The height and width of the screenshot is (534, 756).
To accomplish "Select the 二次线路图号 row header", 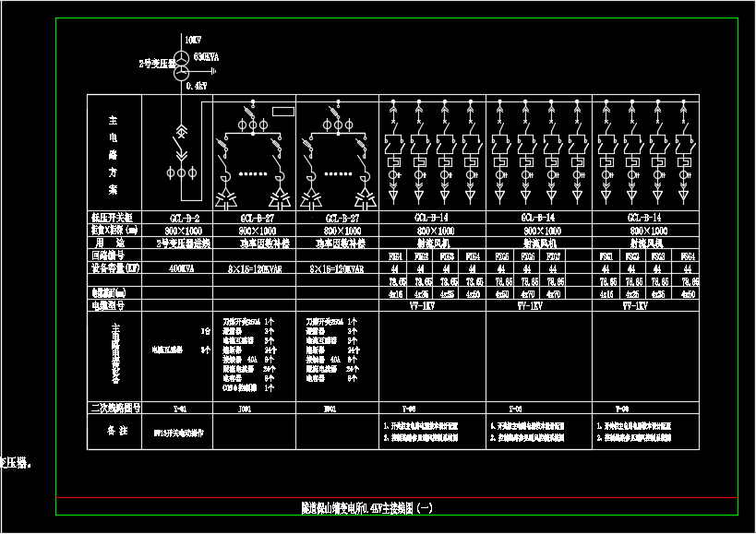I will pyautogui.click(x=115, y=409).
